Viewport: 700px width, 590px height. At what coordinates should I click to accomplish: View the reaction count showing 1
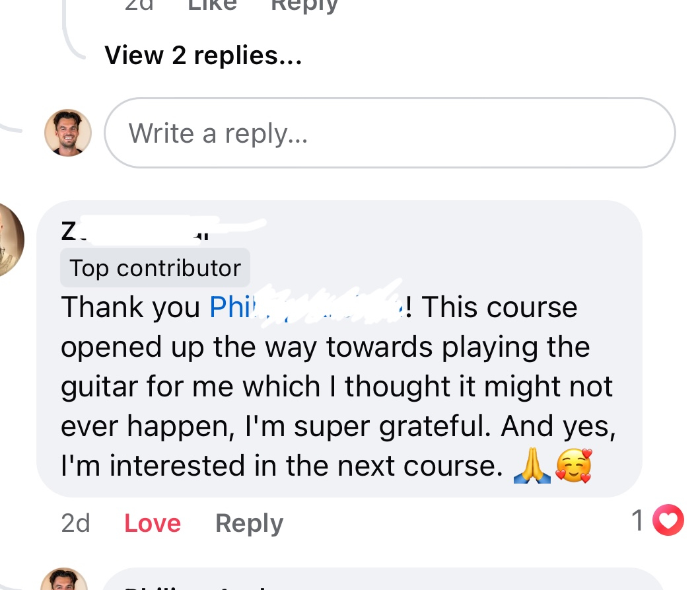[x=637, y=521]
